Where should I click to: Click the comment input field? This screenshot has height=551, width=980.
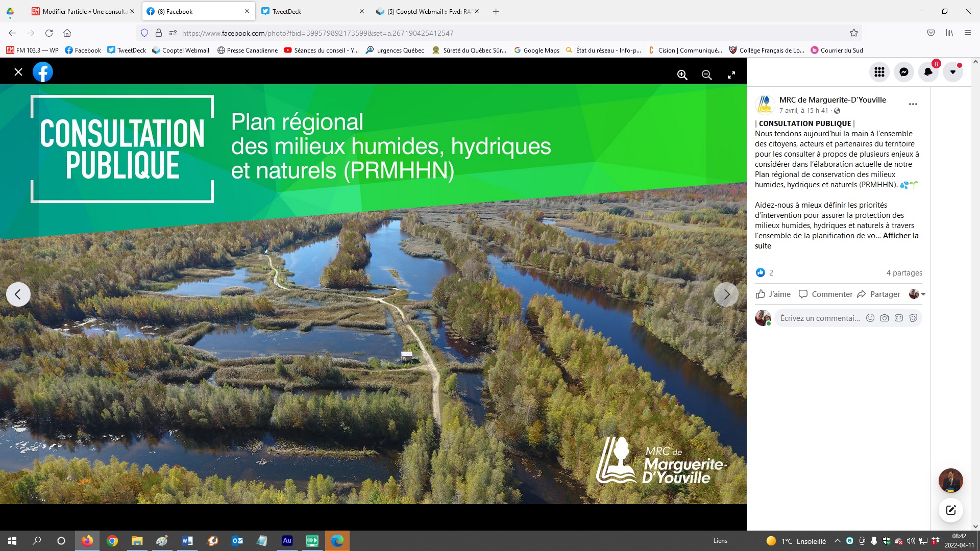tap(820, 318)
